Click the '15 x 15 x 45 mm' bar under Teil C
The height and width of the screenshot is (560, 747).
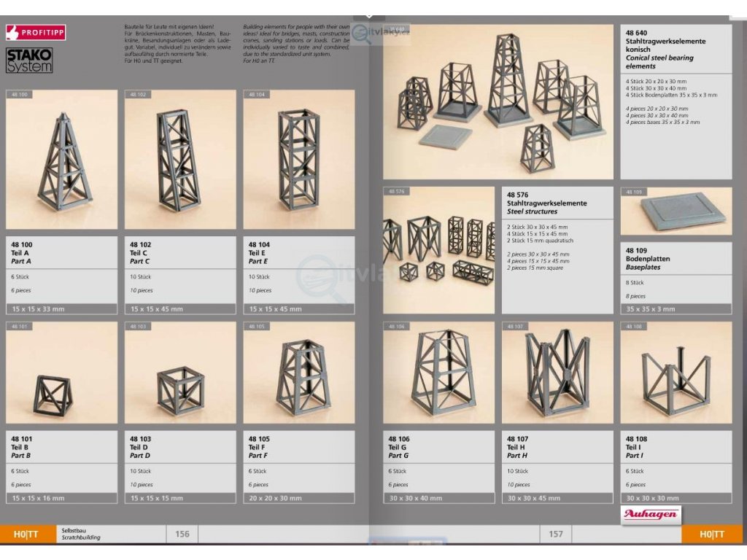point(180,309)
